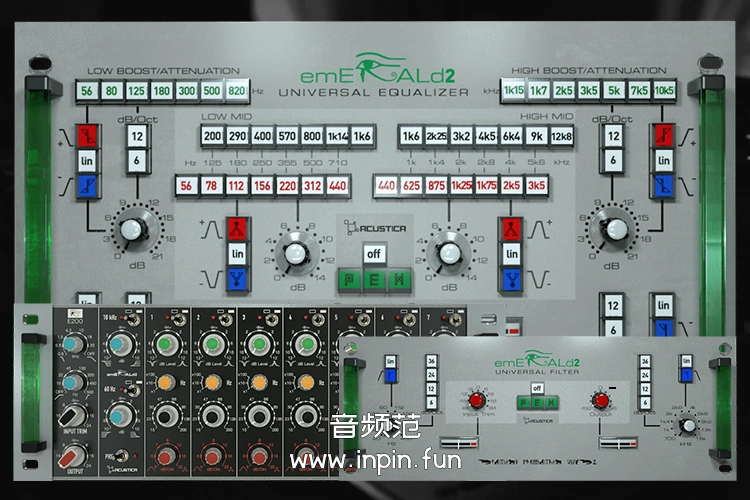Flip the E200 10 kHz toggle switch

pos(132,319)
